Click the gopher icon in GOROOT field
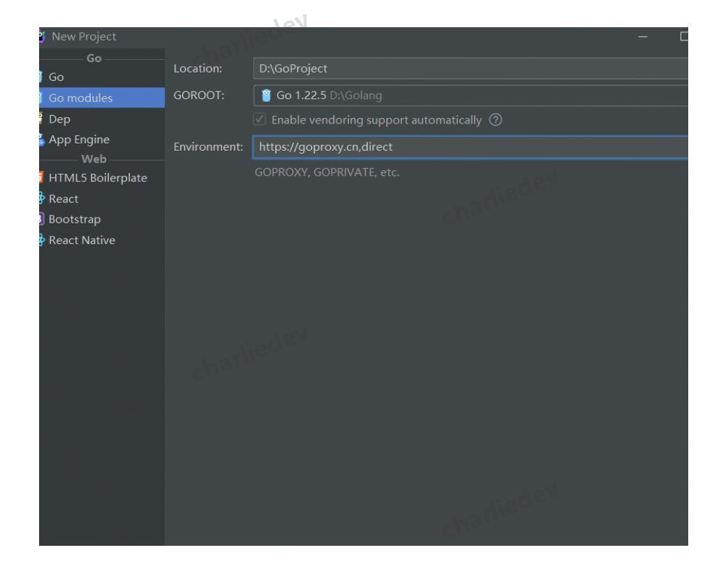 (266, 95)
